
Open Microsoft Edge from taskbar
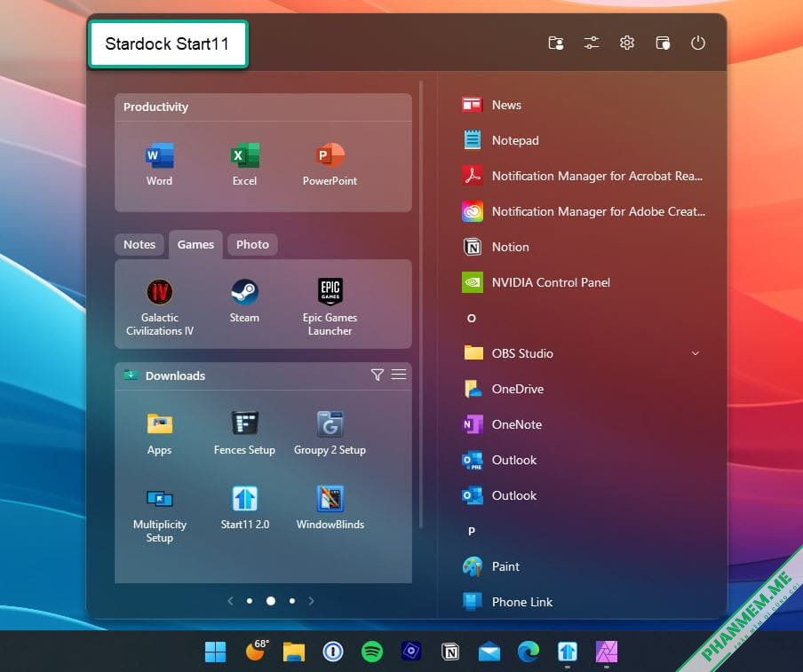tap(529, 652)
